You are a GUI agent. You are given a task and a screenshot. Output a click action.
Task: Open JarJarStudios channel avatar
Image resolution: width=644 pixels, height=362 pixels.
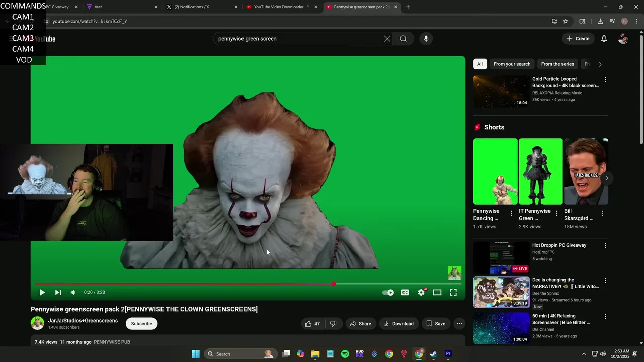coord(37,323)
